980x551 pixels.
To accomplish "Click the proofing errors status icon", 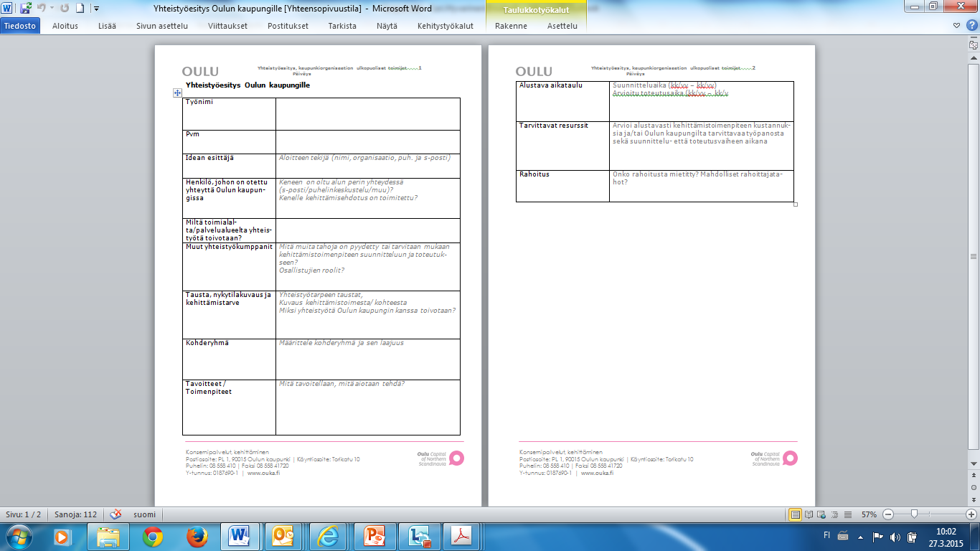I will (x=116, y=514).
